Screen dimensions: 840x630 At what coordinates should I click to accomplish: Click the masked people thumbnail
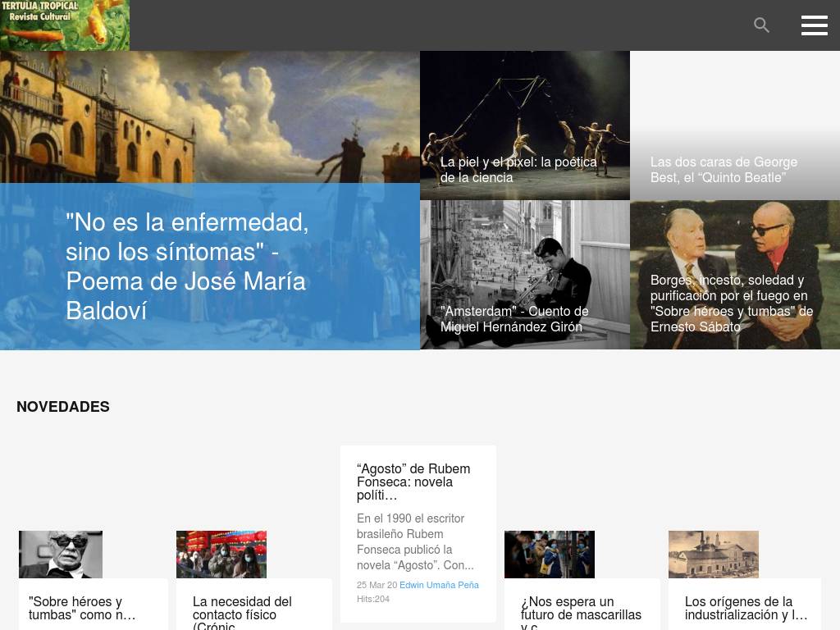(550, 555)
